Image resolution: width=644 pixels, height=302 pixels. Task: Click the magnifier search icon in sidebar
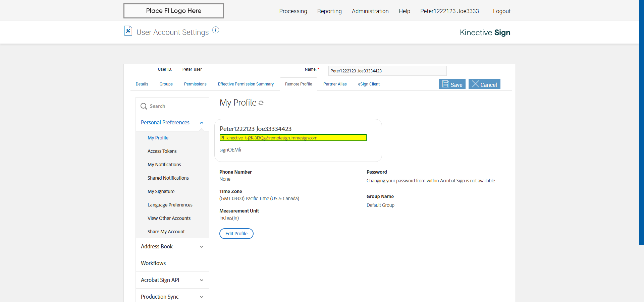[x=144, y=106]
